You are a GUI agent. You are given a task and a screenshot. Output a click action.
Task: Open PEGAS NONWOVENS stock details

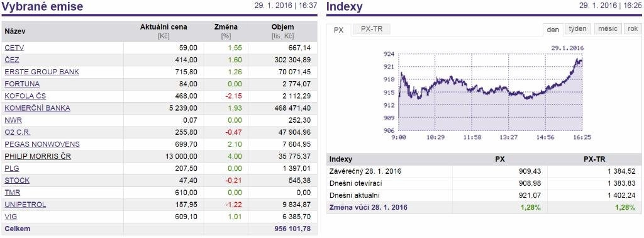pos(42,144)
